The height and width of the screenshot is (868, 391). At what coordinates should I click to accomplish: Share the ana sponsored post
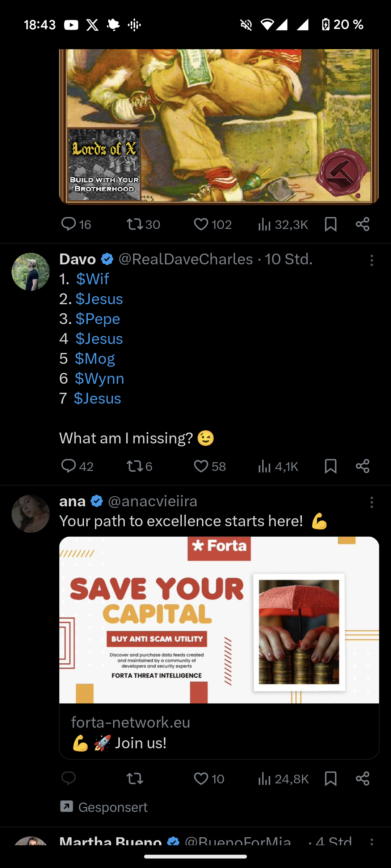[362, 779]
